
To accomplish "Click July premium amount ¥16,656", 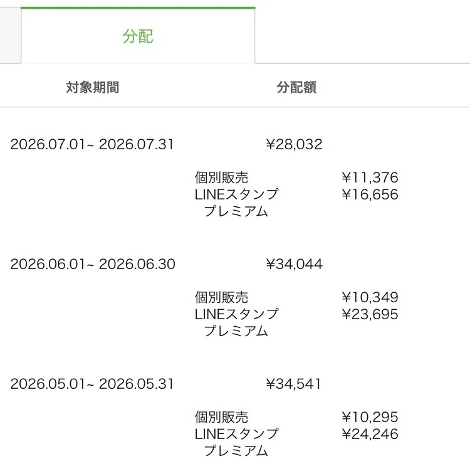I will [x=370, y=194].
